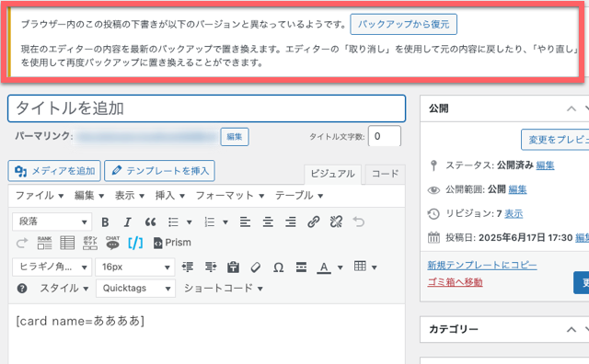Insert or edit a link
Image resolution: width=589 pixels, height=364 pixels.
(x=313, y=222)
